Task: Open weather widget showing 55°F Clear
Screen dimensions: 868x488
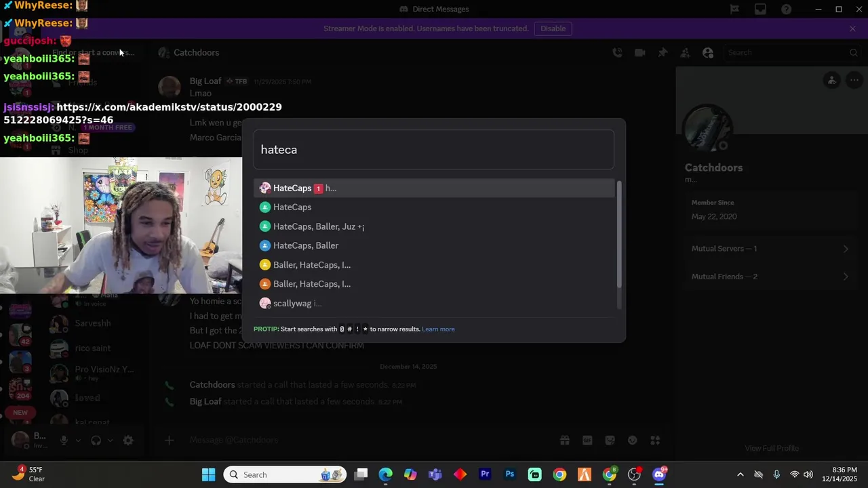Action: pyautogui.click(x=30, y=474)
